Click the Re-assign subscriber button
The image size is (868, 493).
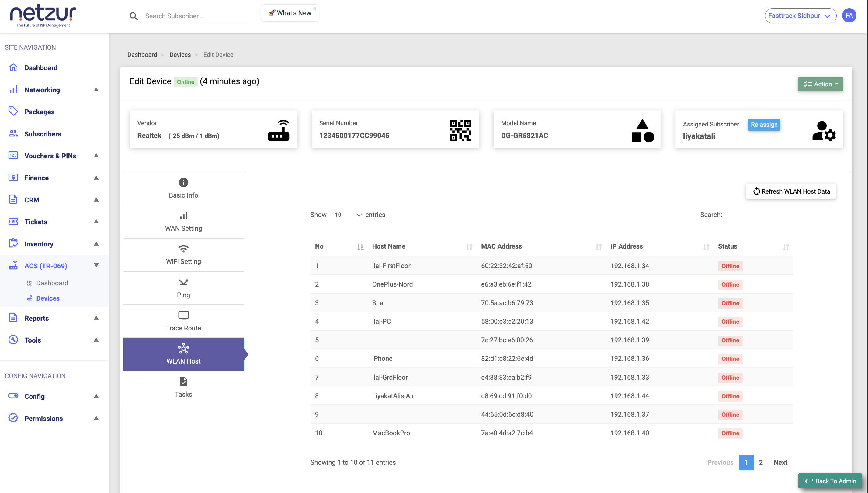pyautogui.click(x=764, y=125)
